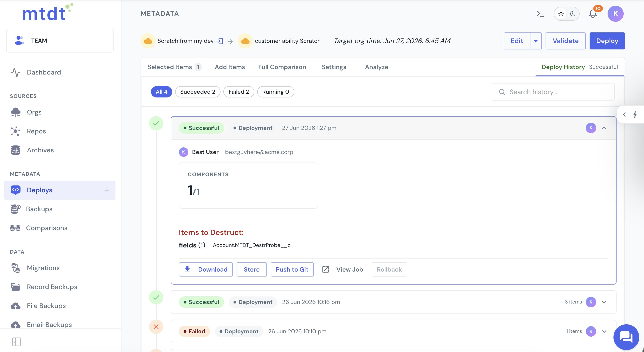Viewport: 644px width, 352px height.
Task: Focus the Search history input field
Action: tap(553, 92)
